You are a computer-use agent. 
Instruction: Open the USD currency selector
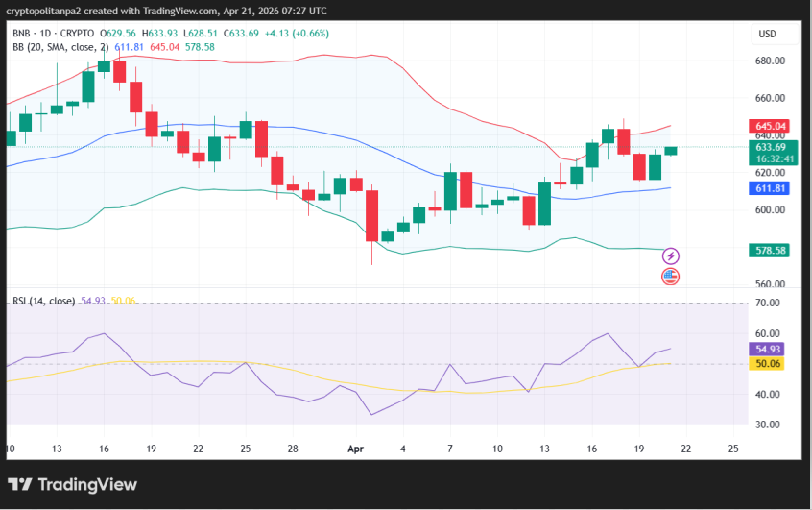pos(767,34)
